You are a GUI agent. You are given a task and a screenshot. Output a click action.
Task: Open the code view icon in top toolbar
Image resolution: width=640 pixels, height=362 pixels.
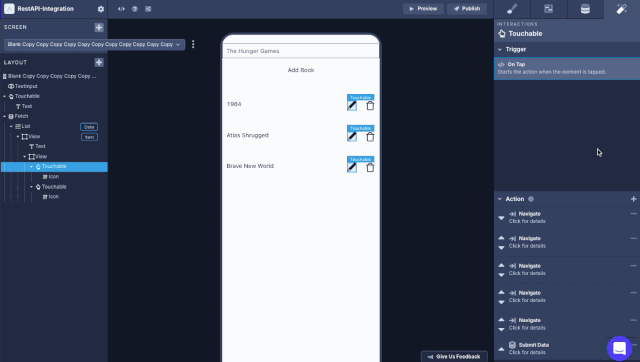point(121,9)
